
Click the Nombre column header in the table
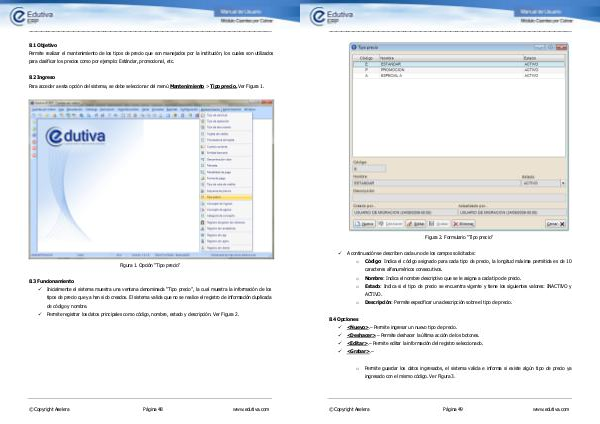click(386, 58)
